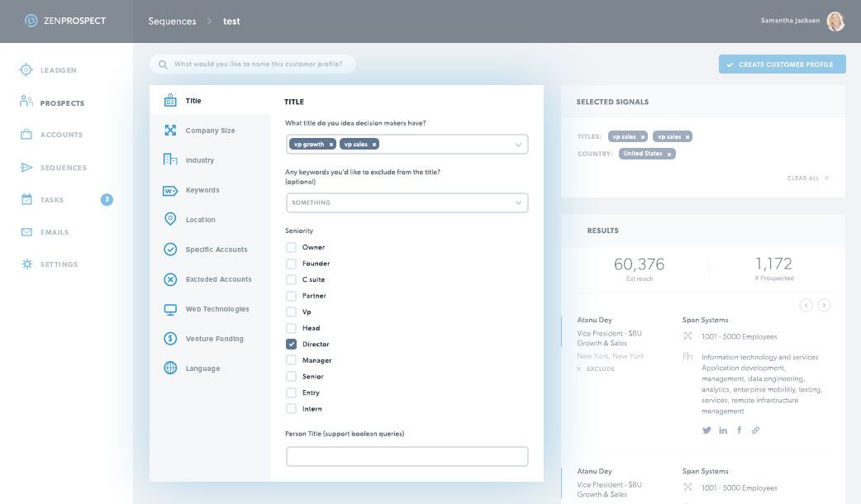Click the LinkedIn icon in results
Screen dimensions: 861x504
point(723,430)
